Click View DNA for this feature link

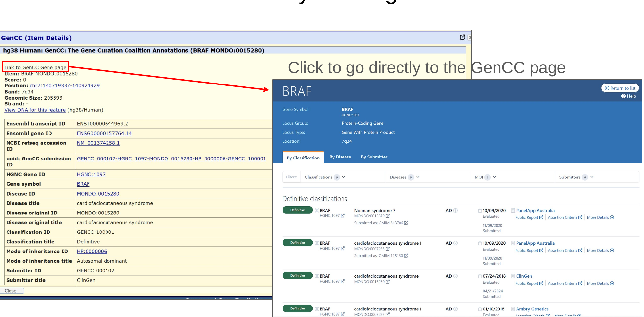coord(35,110)
